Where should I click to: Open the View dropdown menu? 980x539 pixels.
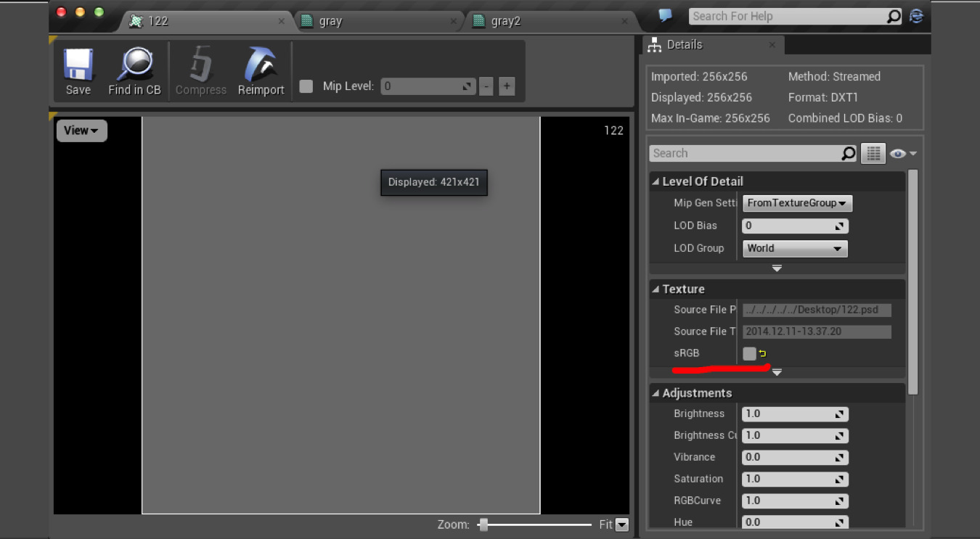point(81,131)
